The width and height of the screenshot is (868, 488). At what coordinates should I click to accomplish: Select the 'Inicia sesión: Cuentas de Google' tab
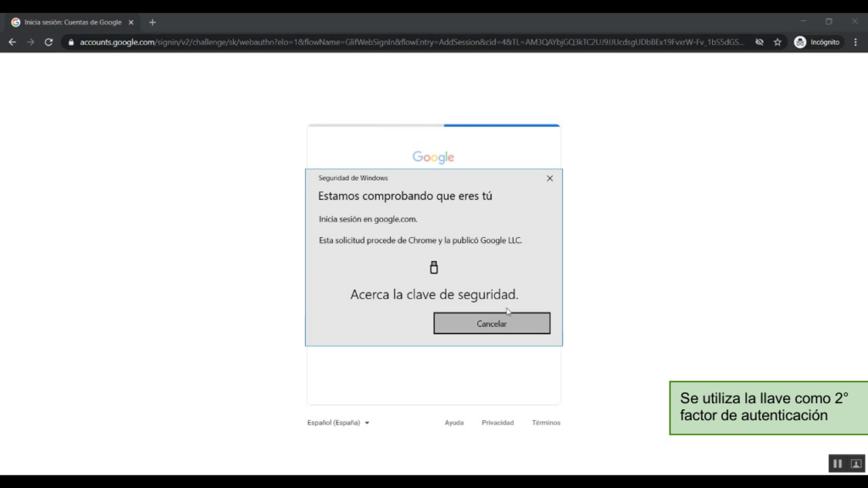pos(73,22)
